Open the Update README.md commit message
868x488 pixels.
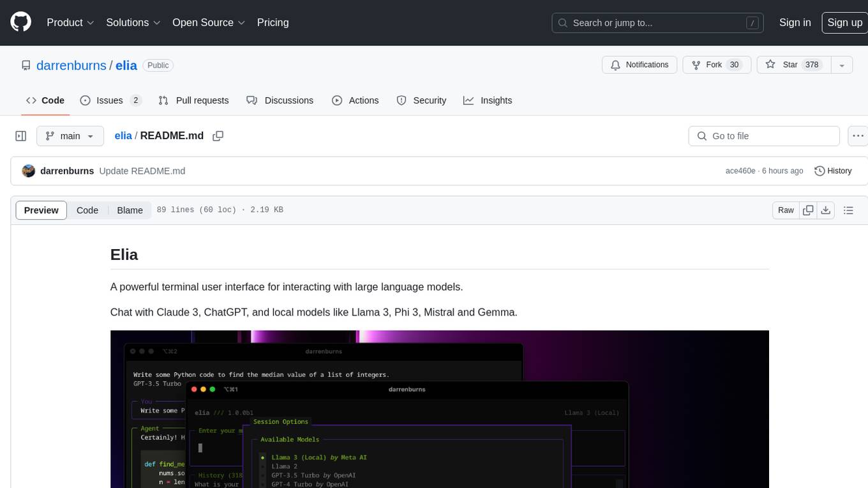pos(142,171)
